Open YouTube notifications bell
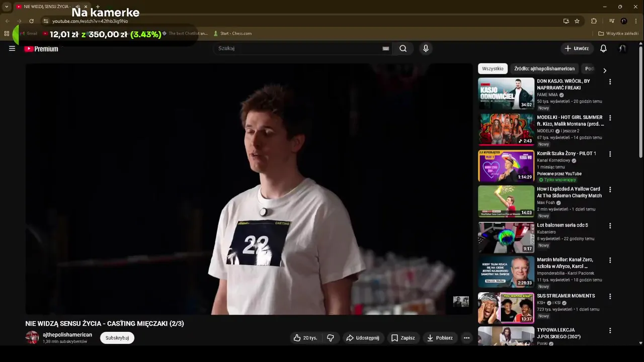The image size is (644, 362). pyautogui.click(x=603, y=49)
